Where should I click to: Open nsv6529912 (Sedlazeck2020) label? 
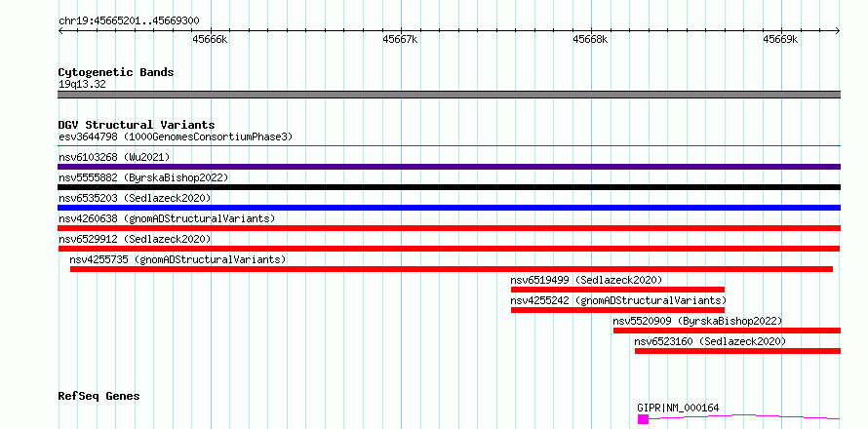tap(135, 239)
